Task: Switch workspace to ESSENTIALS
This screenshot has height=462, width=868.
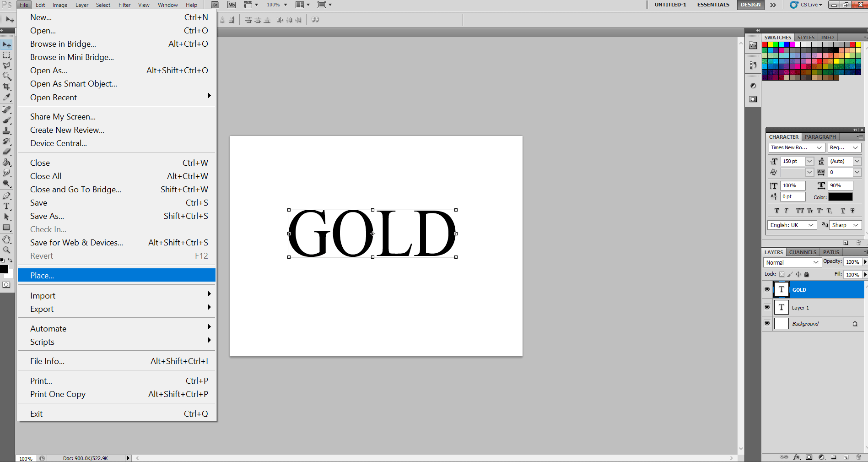Action: (713, 5)
